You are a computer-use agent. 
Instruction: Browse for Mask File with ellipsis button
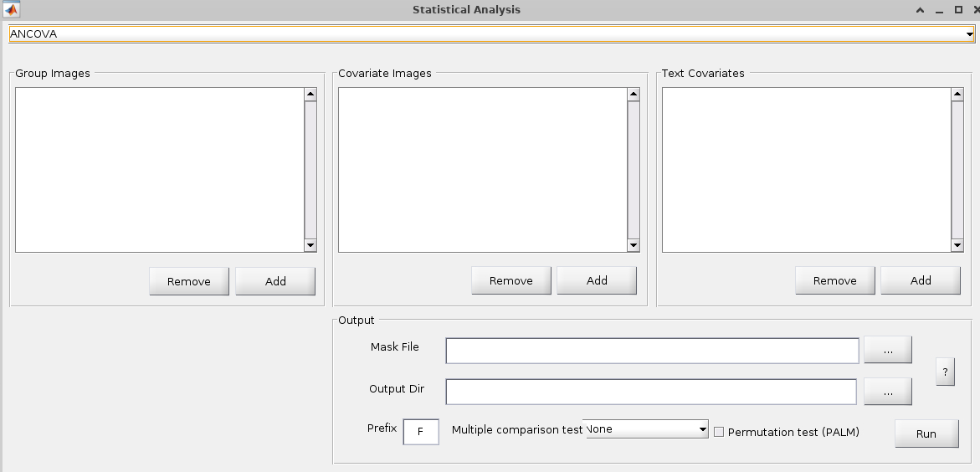[x=887, y=351]
